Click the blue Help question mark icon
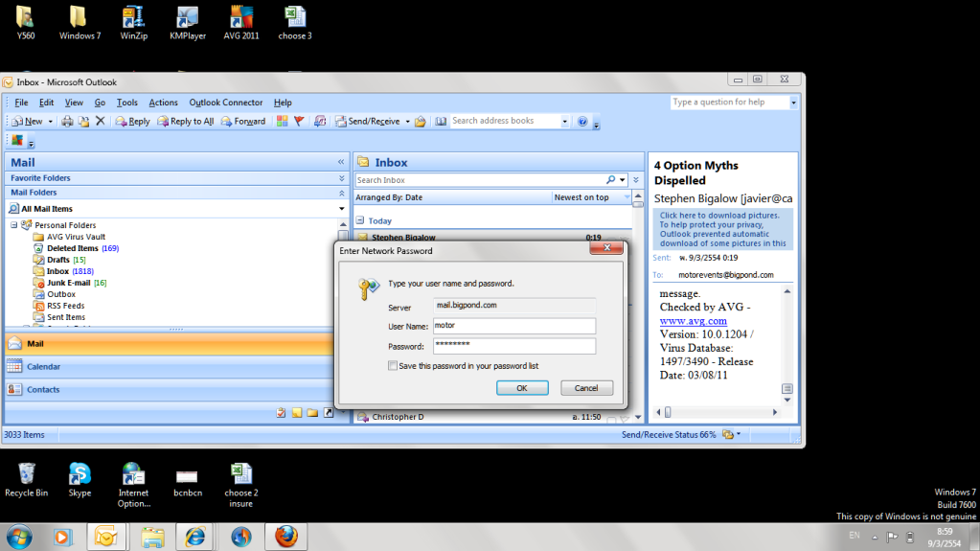980x551 pixels. (582, 122)
